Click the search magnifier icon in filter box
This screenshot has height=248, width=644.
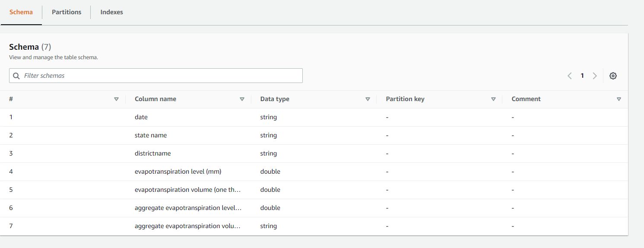(x=16, y=76)
